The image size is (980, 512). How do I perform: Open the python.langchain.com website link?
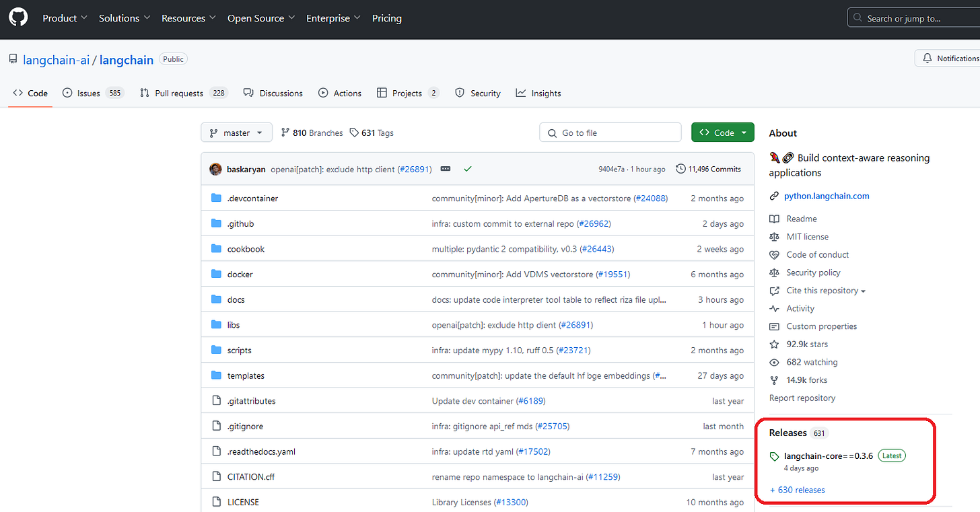(x=827, y=196)
